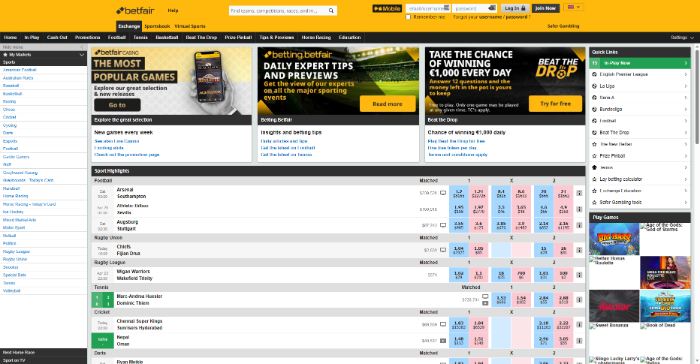Click the market info icon on Chiefs row
The image size is (700, 364).
click(579, 250)
